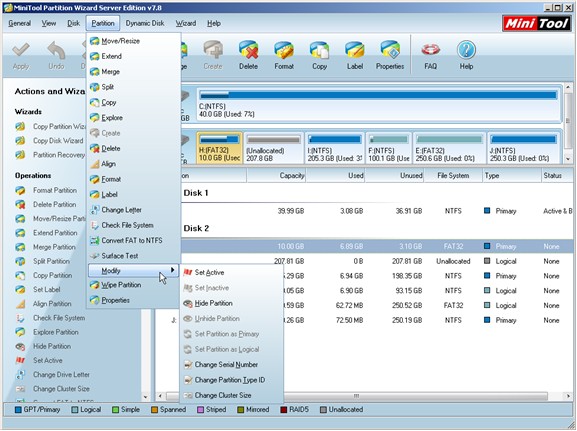Open the General menu
Image resolution: width=577 pixels, height=431 pixels.
pos(20,23)
